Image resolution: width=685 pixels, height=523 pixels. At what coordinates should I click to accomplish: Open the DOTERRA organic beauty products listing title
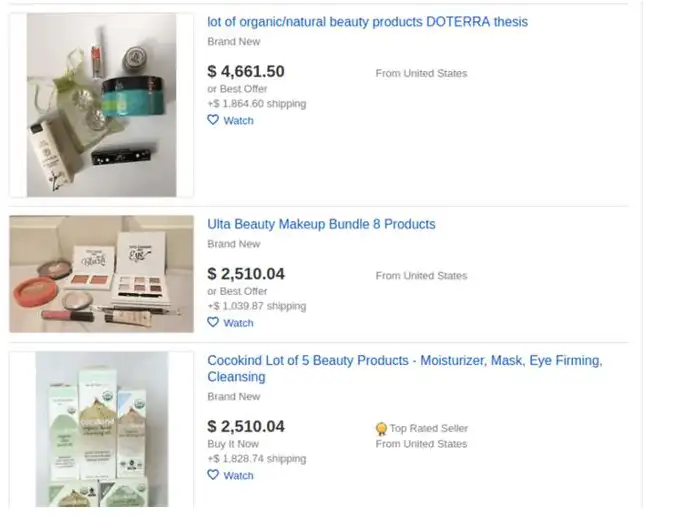tap(367, 22)
